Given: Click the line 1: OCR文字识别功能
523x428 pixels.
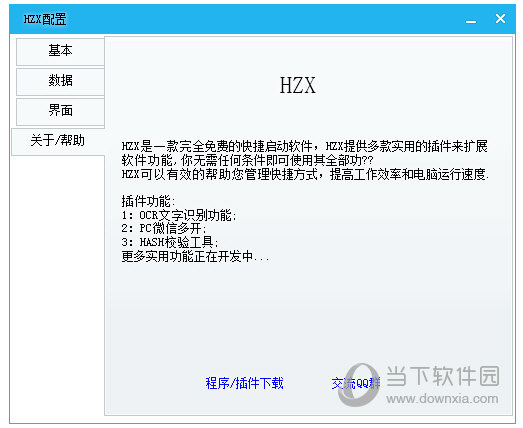Looking at the screenshot, I should click(179, 215).
